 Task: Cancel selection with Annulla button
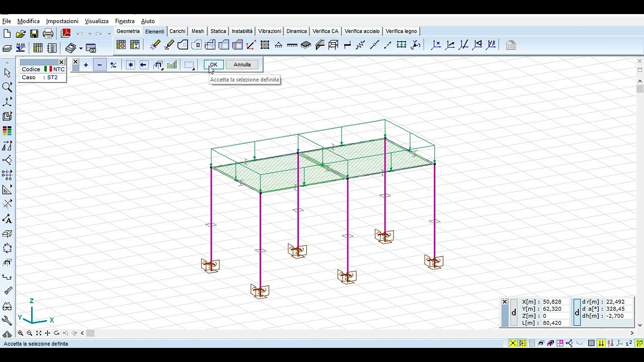pyautogui.click(x=242, y=64)
